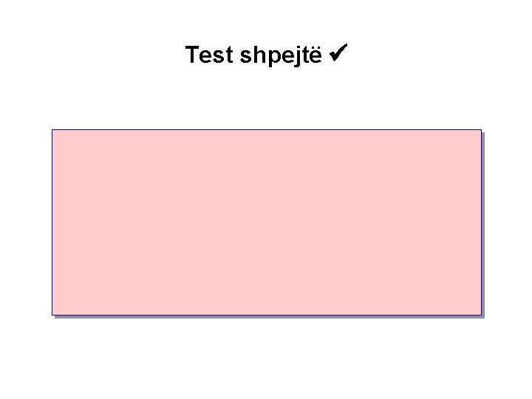
Task: Click the blue shadow right of the pink box
Action: 482,222
